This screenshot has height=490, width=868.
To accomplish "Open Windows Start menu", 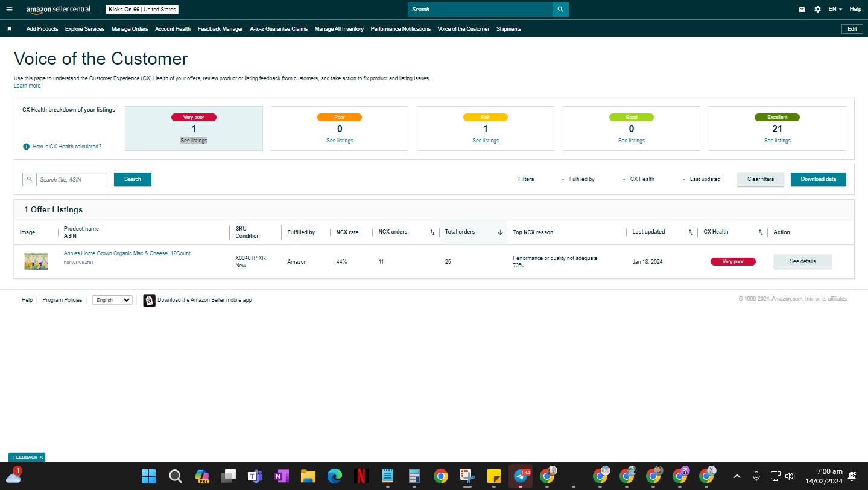I will 148,477.
